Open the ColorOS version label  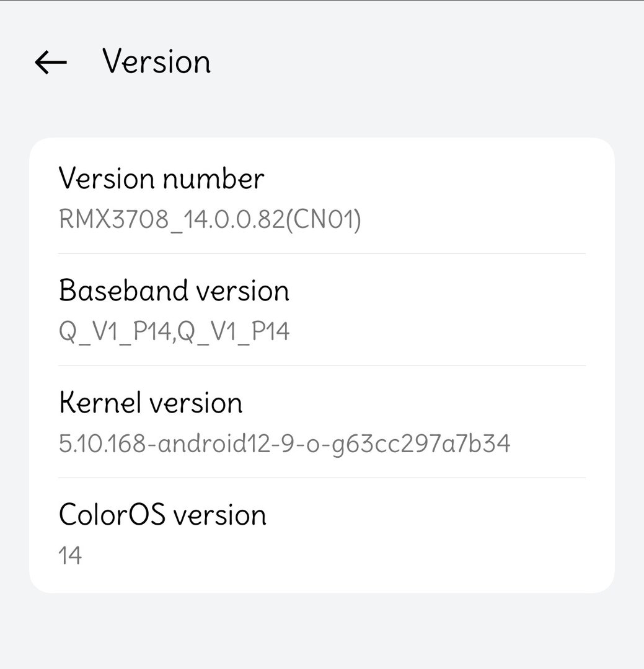(x=162, y=515)
